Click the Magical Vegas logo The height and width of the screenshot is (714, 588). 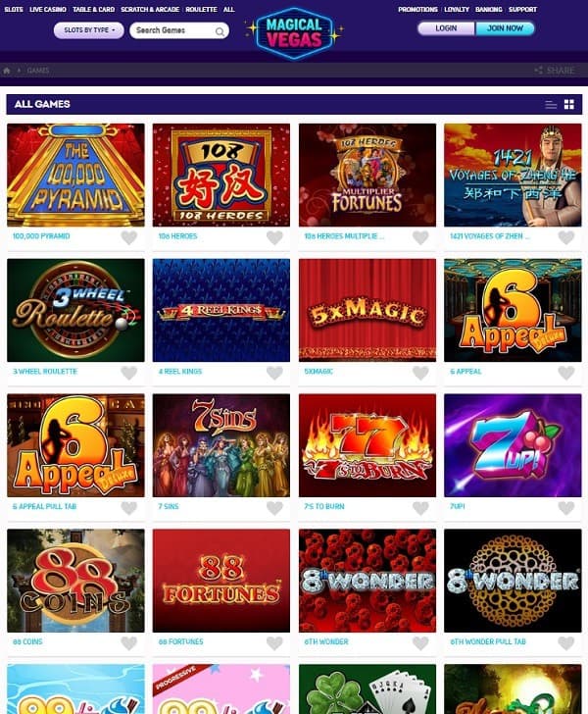pyautogui.click(x=294, y=33)
